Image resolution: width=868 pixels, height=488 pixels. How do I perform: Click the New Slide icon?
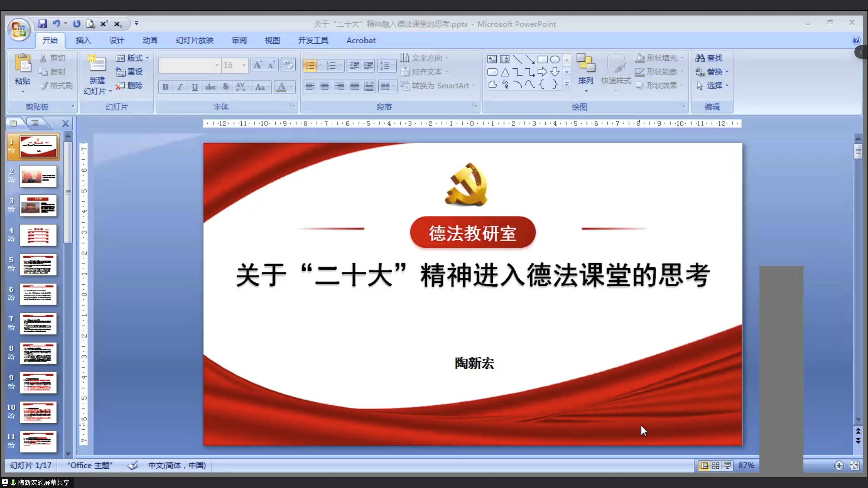[97, 64]
